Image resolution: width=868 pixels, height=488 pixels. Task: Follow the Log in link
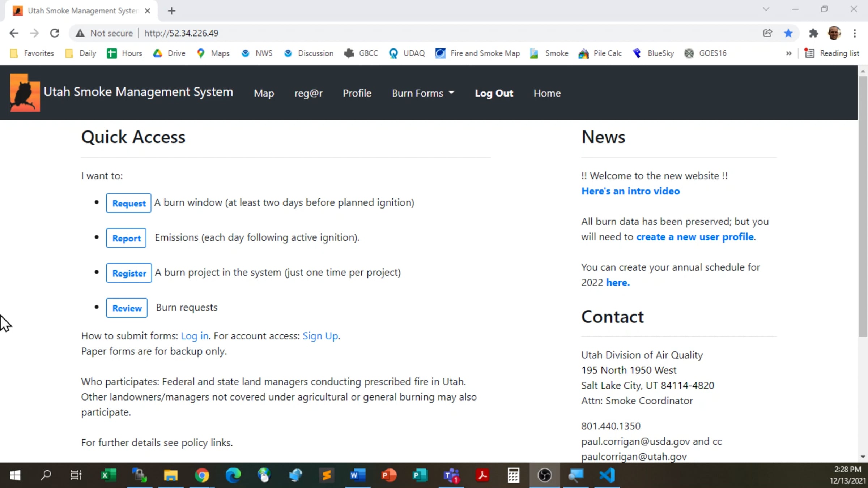pos(195,336)
